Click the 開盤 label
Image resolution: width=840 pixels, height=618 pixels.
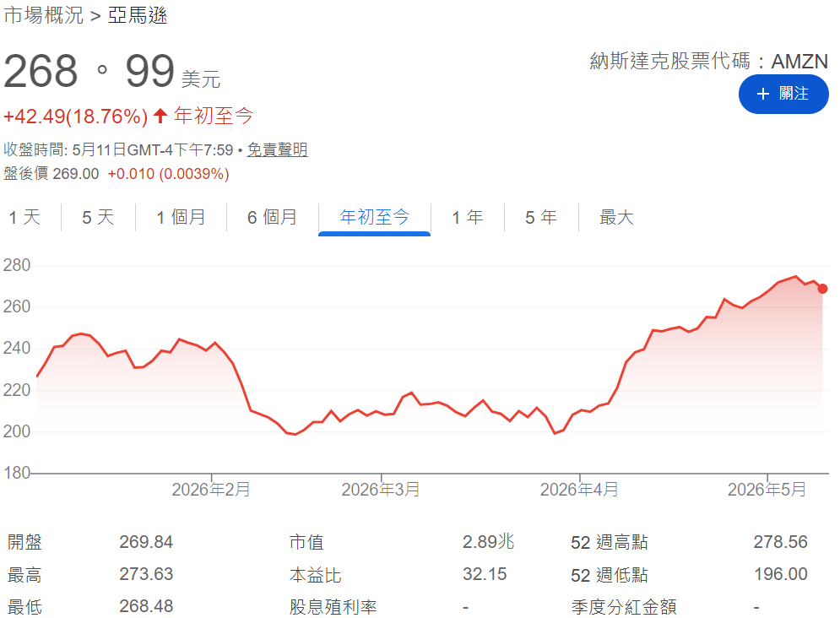(x=24, y=542)
